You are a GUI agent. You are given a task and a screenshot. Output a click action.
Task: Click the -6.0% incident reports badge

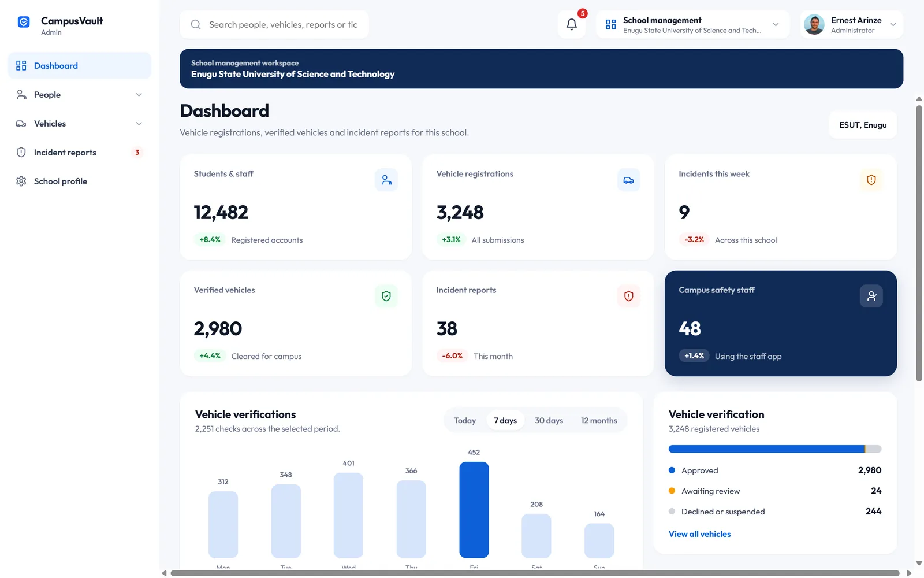click(x=452, y=356)
